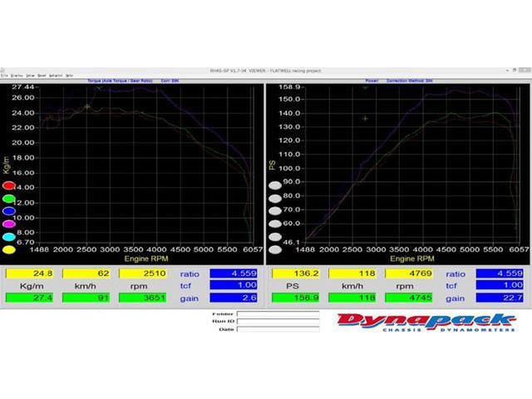Image resolution: width=532 pixels, height=399 pixels.
Task: Click the Run ID input field
Action: click(278, 322)
